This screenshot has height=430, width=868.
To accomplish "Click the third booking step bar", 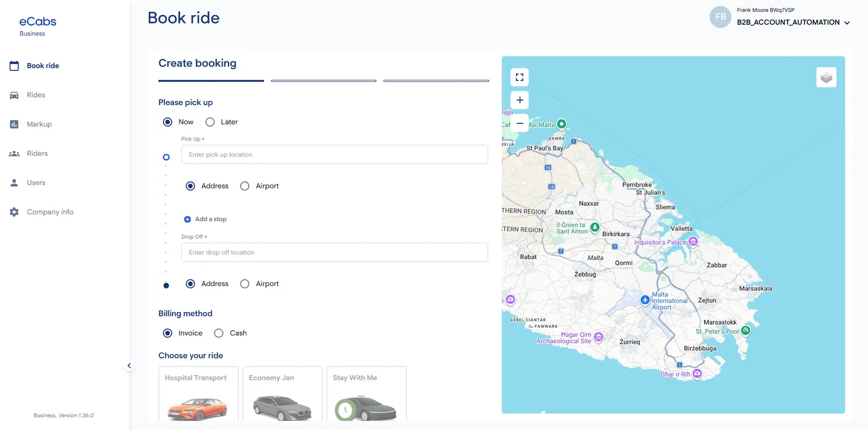I will 436,81.
